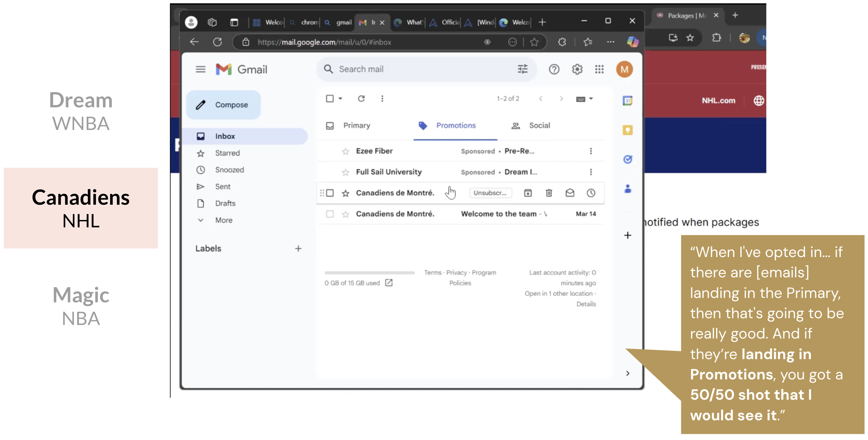868x440 pixels.
Task: Click the Gmail refresh icon
Action: [x=361, y=98]
